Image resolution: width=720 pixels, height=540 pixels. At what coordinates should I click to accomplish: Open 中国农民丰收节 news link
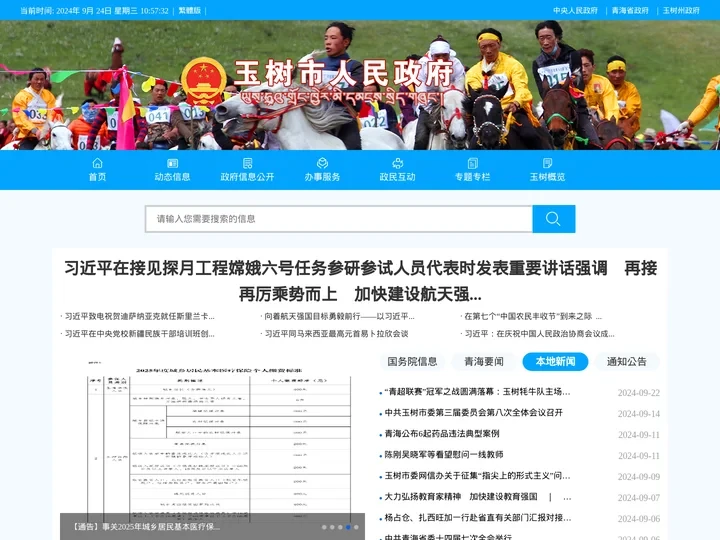(x=533, y=316)
